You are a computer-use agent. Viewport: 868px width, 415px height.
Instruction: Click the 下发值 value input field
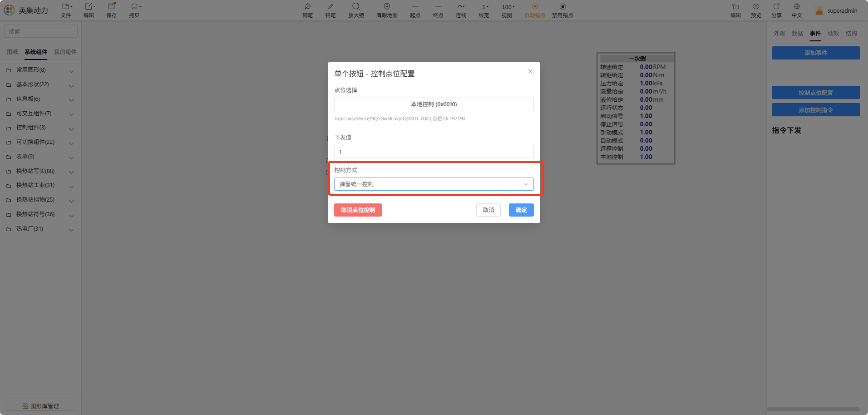click(x=434, y=152)
